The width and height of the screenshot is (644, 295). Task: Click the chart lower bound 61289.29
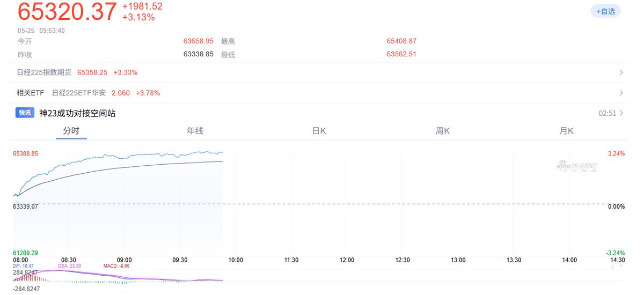(x=26, y=253)
